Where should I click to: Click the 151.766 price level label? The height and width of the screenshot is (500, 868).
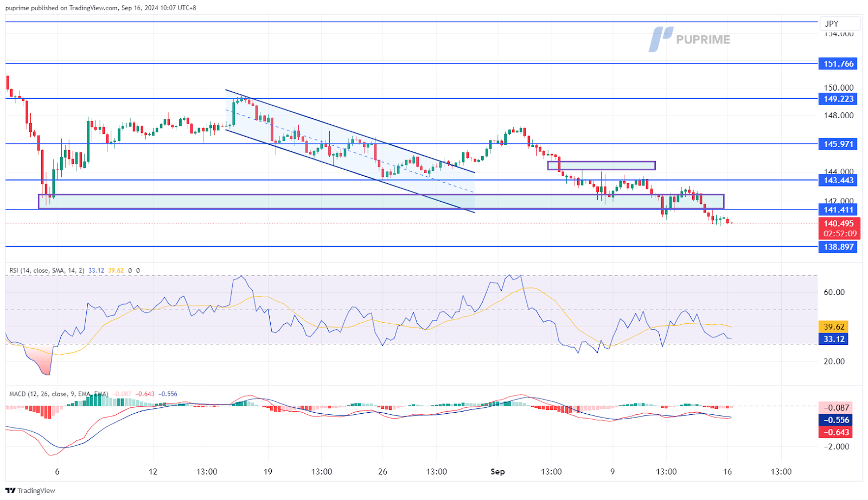(x=839, y=63)
